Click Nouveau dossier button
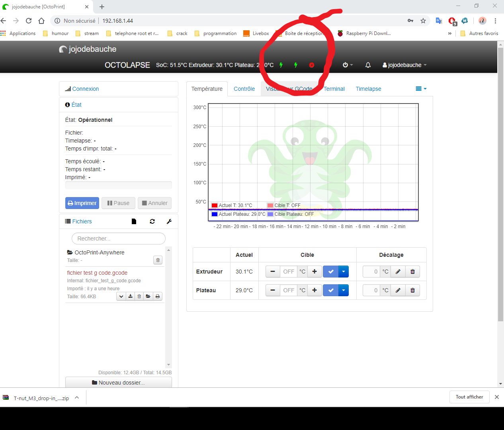504x430 pixels. tap(119, 383)
